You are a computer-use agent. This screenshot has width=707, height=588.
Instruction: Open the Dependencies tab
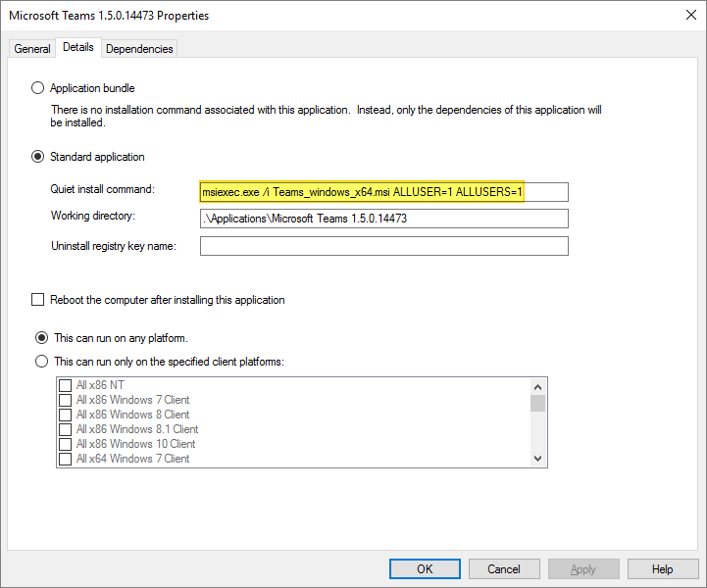click(x=139, y=49)
